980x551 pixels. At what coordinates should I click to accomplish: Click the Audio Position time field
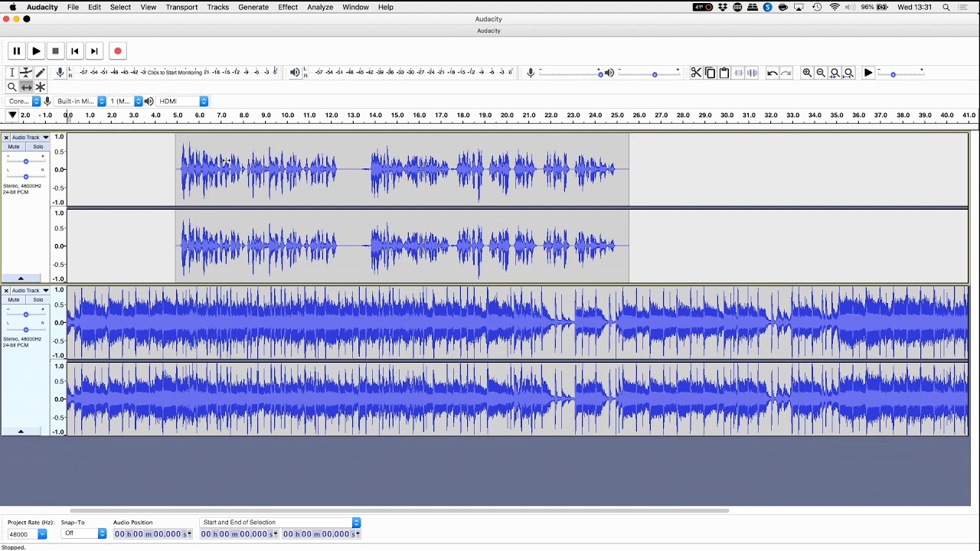point(153,533)
